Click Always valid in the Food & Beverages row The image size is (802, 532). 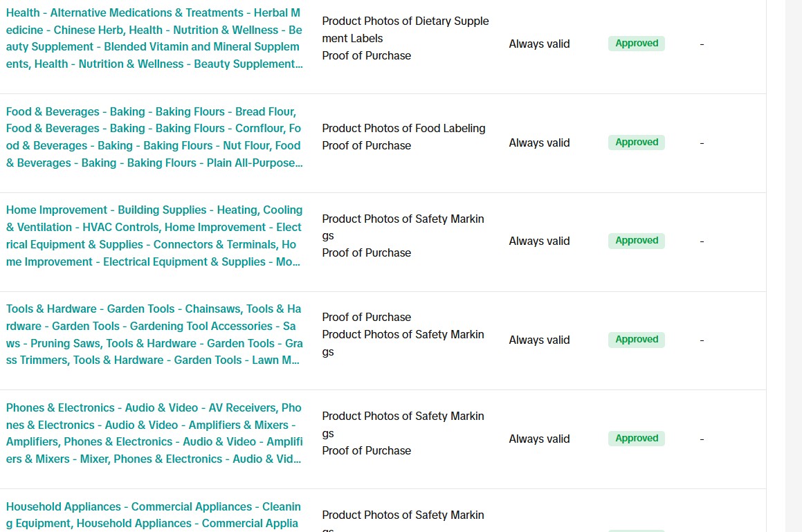tap(539, 143)
